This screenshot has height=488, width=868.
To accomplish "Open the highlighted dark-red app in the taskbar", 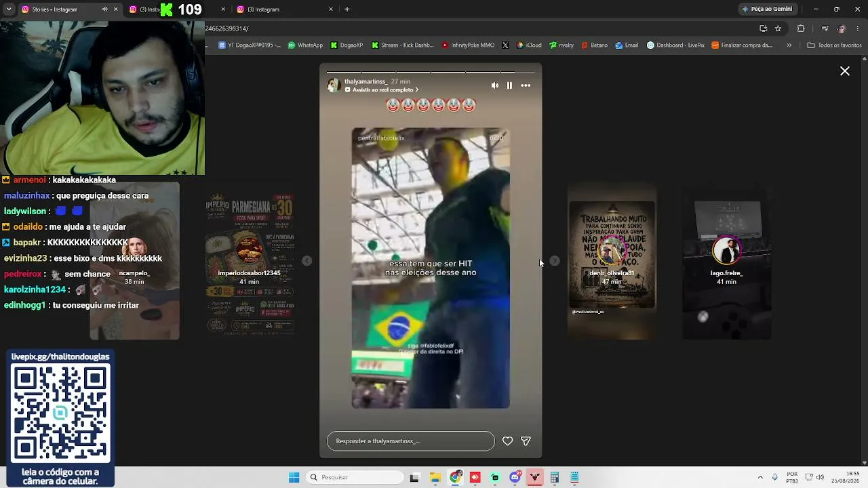I will coord(534,478).
